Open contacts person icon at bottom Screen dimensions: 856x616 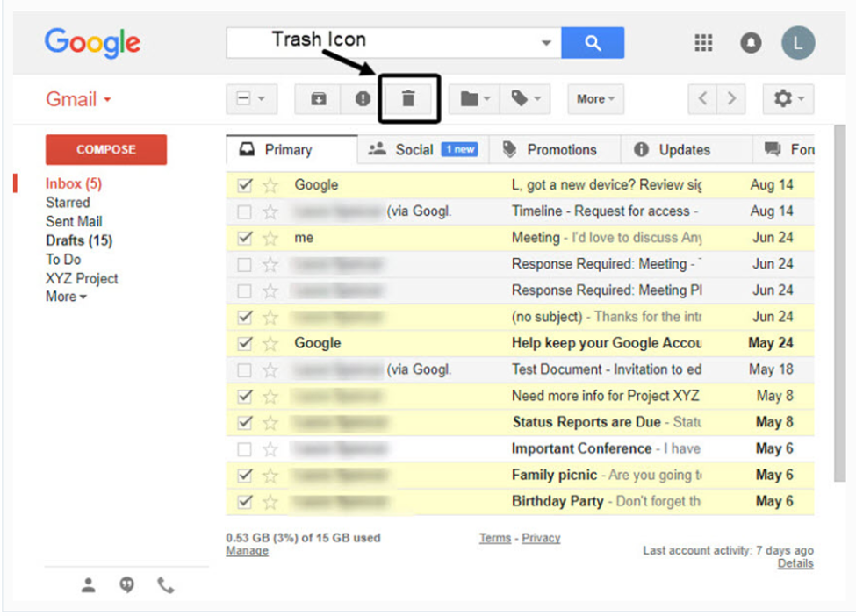tap(89, 585)
